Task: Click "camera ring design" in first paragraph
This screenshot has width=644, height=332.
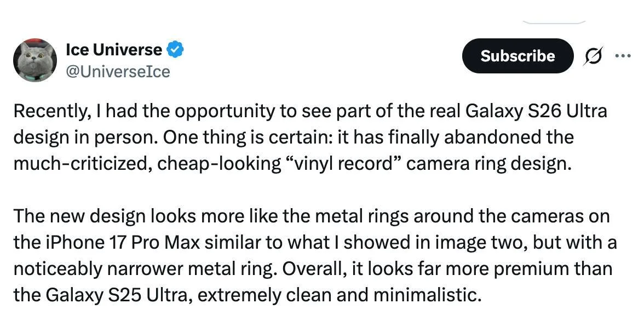Action: point(492,164)
